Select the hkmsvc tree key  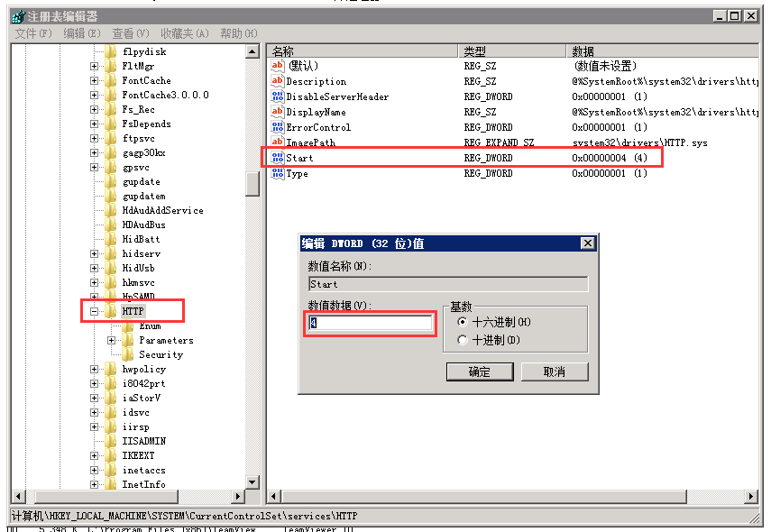pos(138,283)
